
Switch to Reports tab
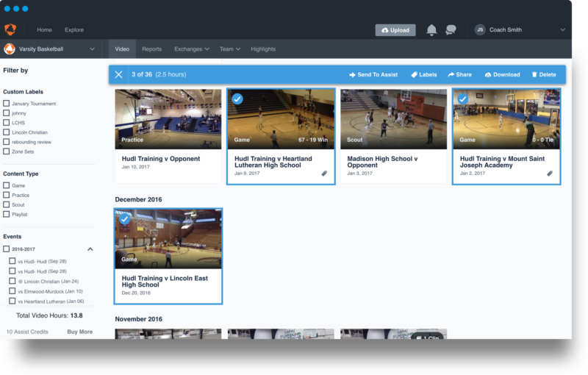coord(151,49)
